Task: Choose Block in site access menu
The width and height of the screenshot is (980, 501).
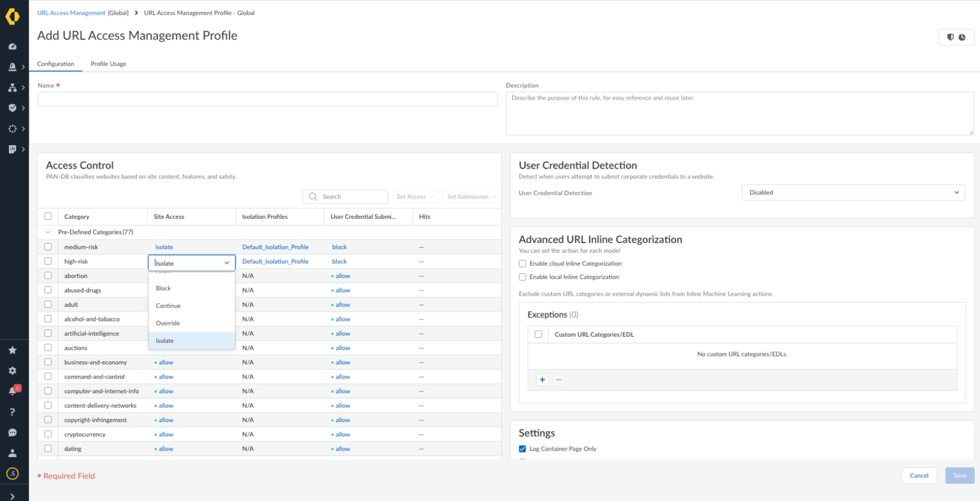Action: (192, 288)
